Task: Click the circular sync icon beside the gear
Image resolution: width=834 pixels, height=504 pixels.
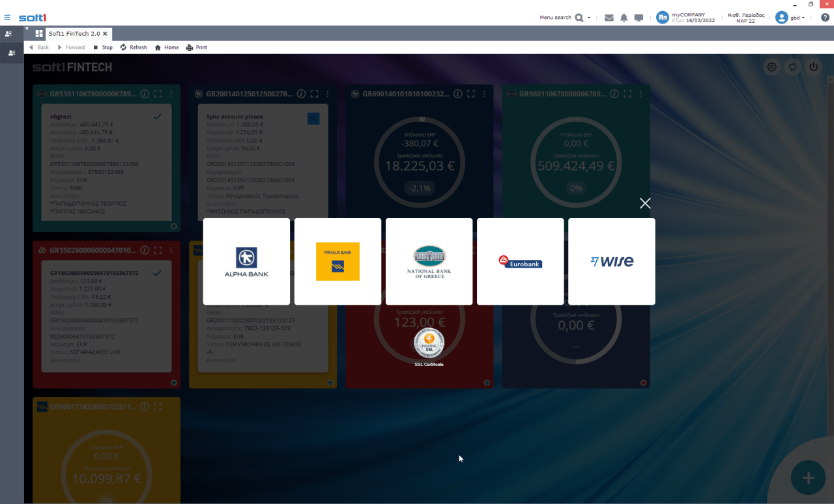Action: 792,67
